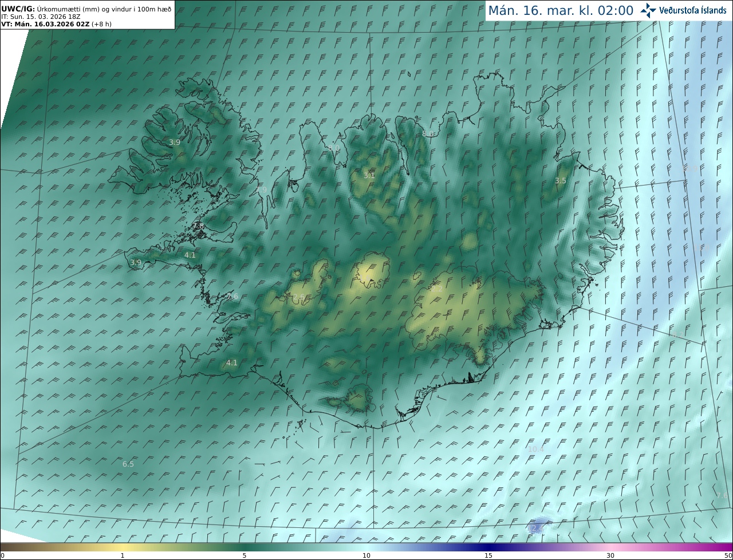Select the (+8 h) forecast offset text
This screenshot has width=733, height=560.
coord(101,24)
